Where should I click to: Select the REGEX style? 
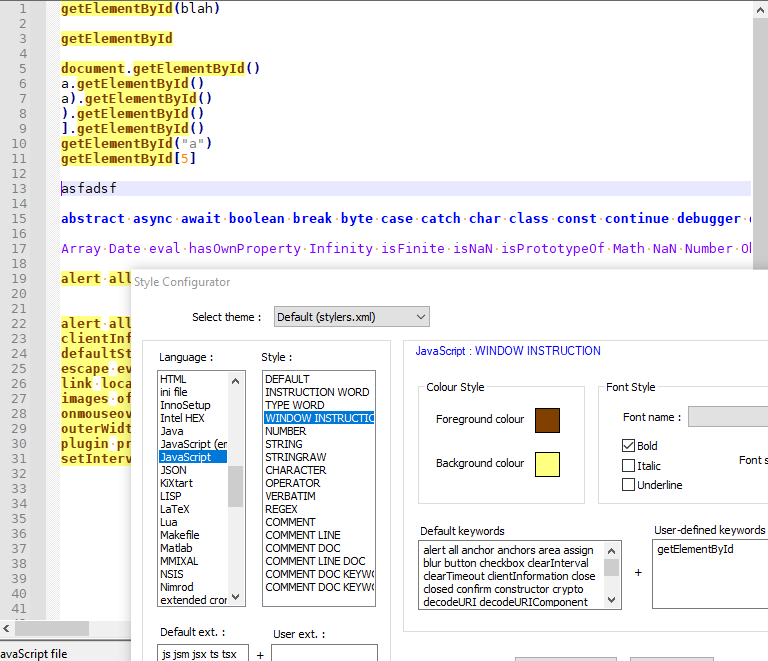(319, 509)
